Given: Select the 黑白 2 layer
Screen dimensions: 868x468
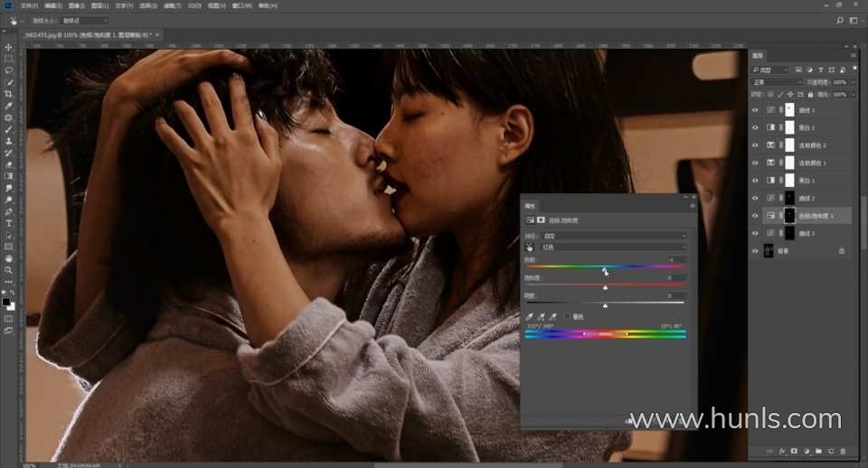Looking at the screenshot, I should tap(807, 127).
